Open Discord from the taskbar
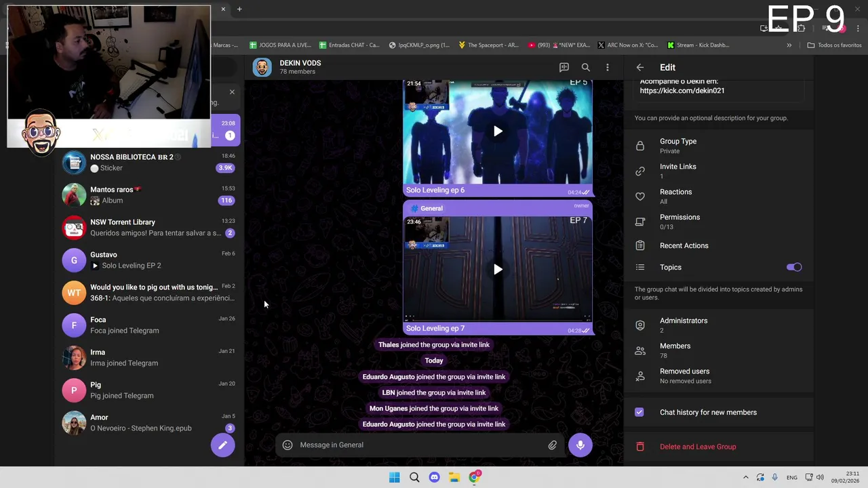868x488 pixels. click(434, 477)
